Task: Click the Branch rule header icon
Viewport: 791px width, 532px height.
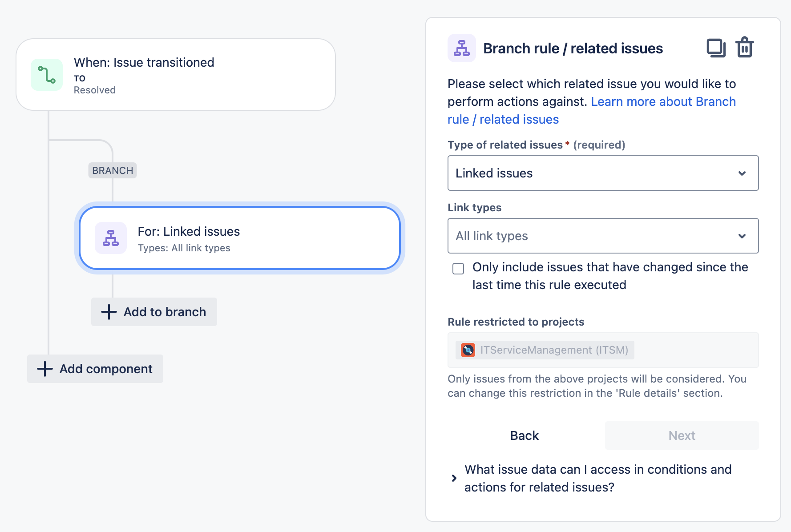Action: [x=461, y=48]
